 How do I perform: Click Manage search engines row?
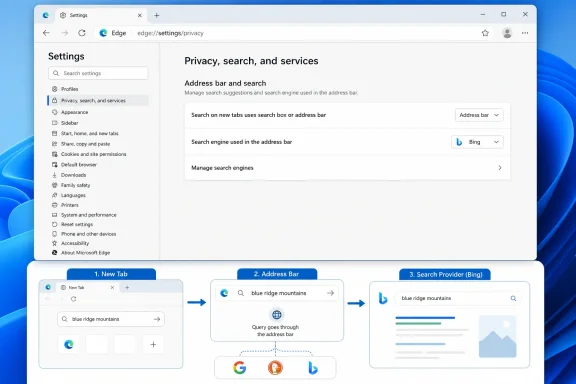coord(347,168)
